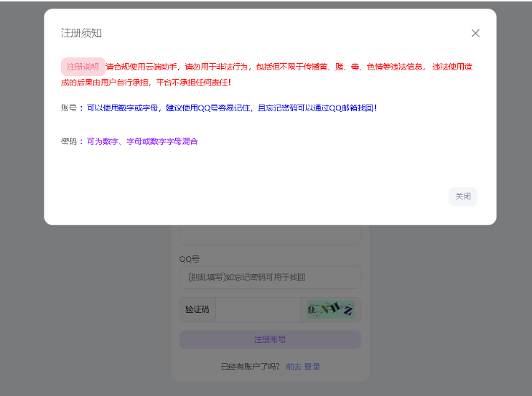Click the 注册说明 pink tag
Image resolution: width=532 pixels, height=396 pixels.
click(x=83, y=67)
